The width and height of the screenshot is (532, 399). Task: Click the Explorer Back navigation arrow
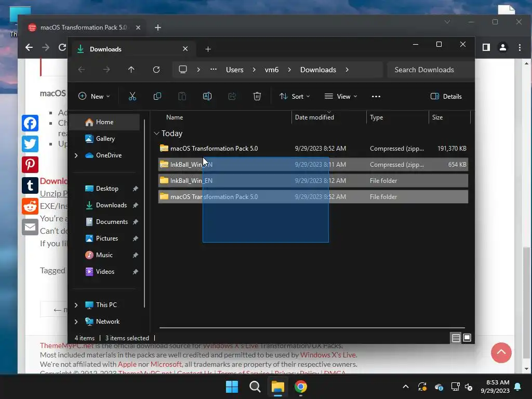82,70
